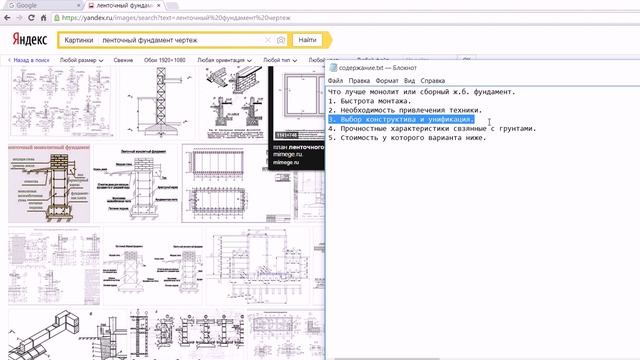Go back using browser back arrow

coord(7,18)
